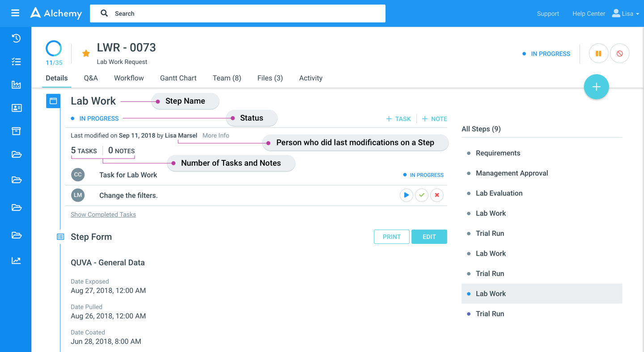The height and width of the screenshot is (352, 644).
Task: Open the Files (3) tab
Action: [270, 78]
